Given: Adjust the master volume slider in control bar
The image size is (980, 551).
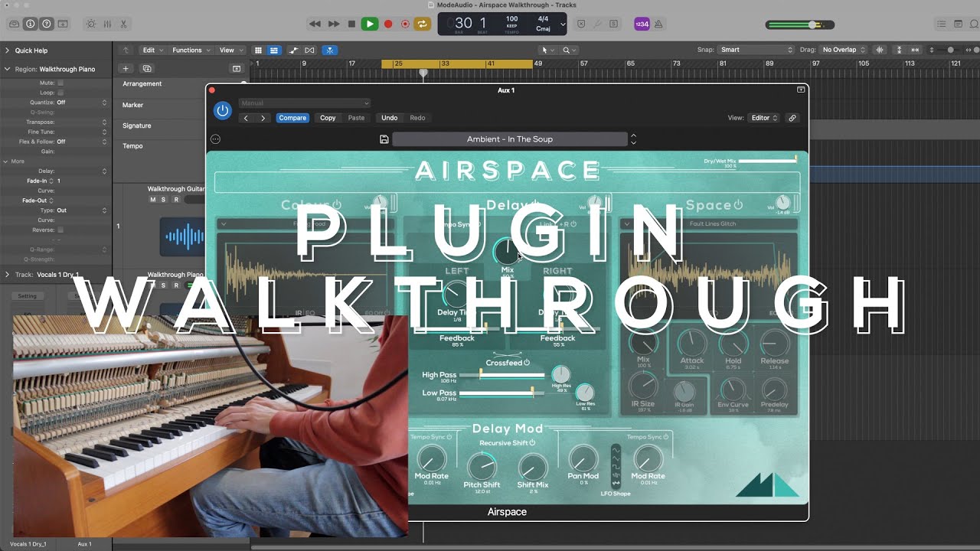Looking at the screenshot, I should [800, 24].
